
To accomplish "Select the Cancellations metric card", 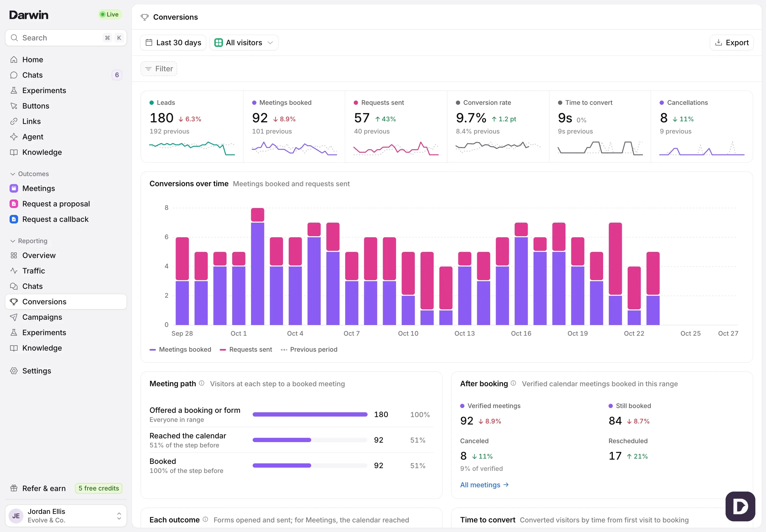I will pos(702,127).
